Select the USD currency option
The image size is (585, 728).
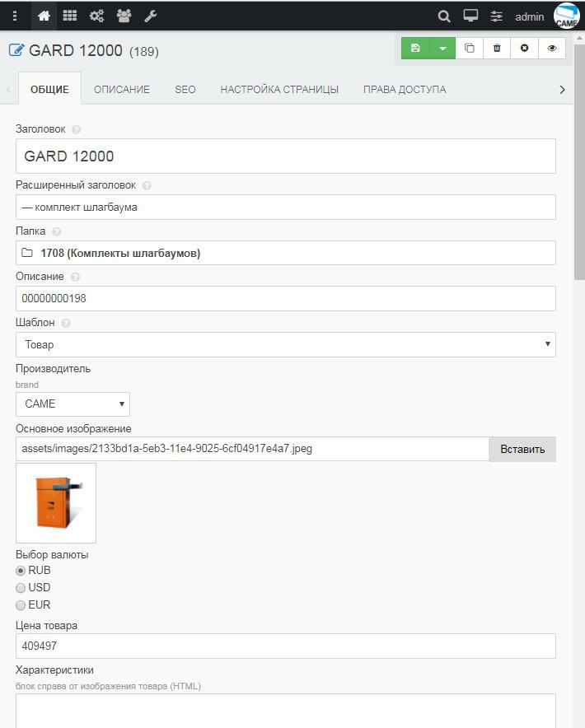[21, 588]
